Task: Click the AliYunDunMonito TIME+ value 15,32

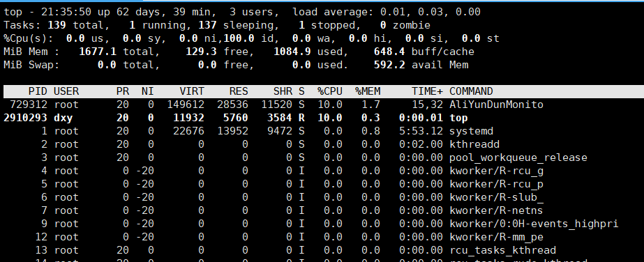Action: [x=428, y=105]
